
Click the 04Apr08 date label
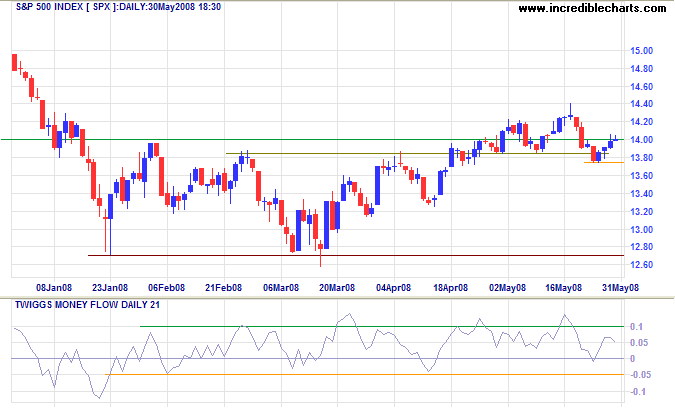coord(393,288)
